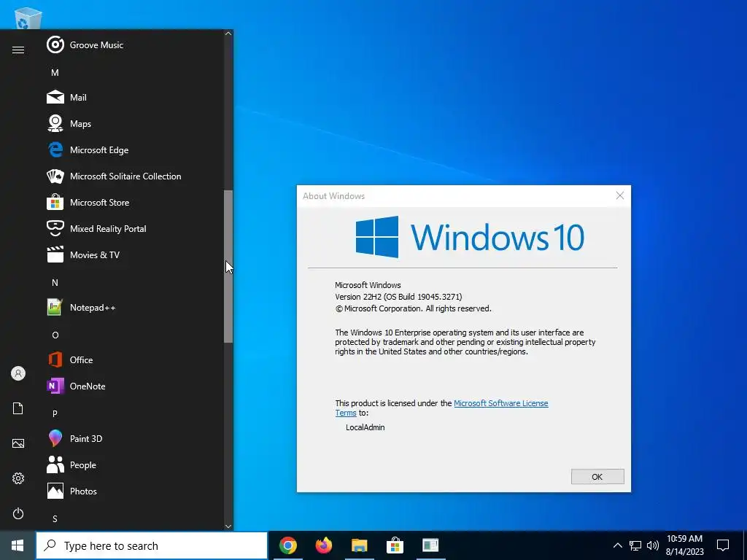The height and width of the screenshot is (560, 747).
Task: Open Google Chrome on the taskbar
Action: click(287, 545)
